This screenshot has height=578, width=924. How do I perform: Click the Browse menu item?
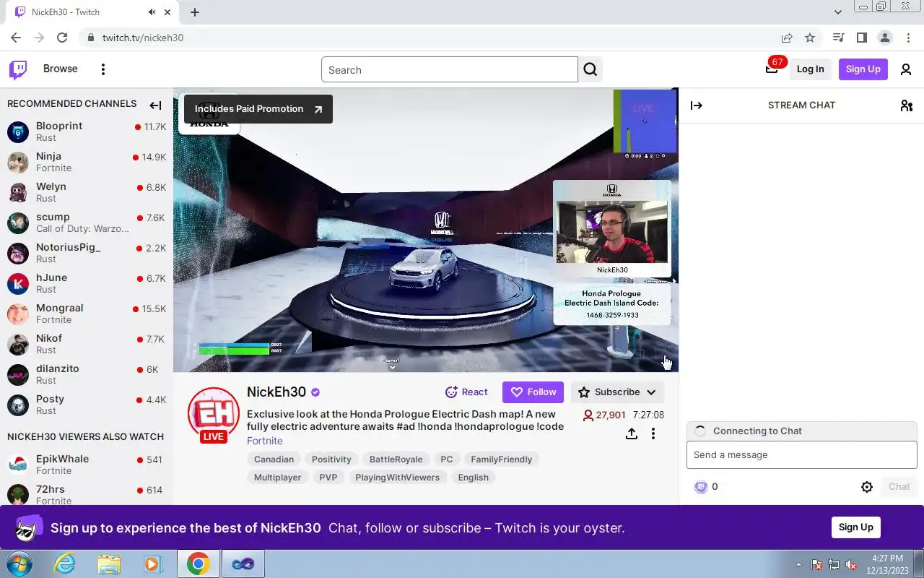tap(61, 69)
